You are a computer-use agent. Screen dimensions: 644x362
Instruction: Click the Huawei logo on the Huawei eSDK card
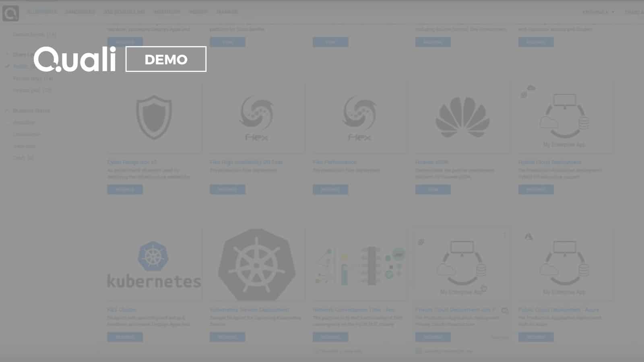click(x=461, y=117)
